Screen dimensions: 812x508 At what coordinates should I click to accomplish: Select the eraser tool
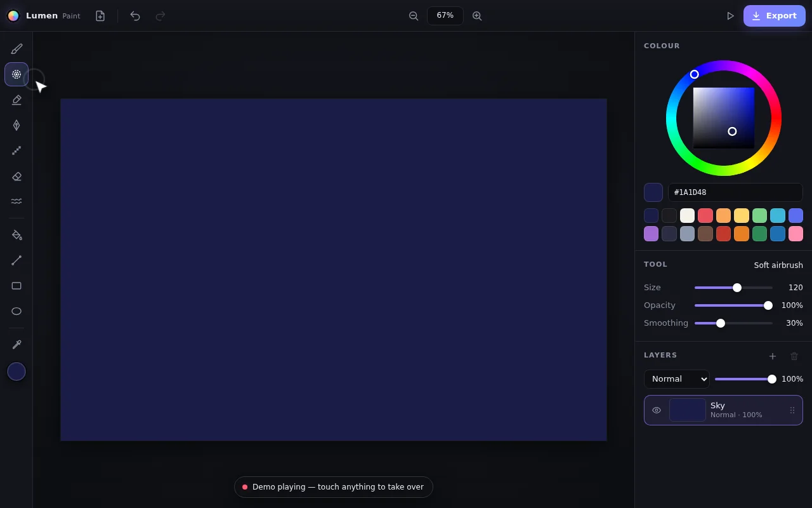point(16,176)
